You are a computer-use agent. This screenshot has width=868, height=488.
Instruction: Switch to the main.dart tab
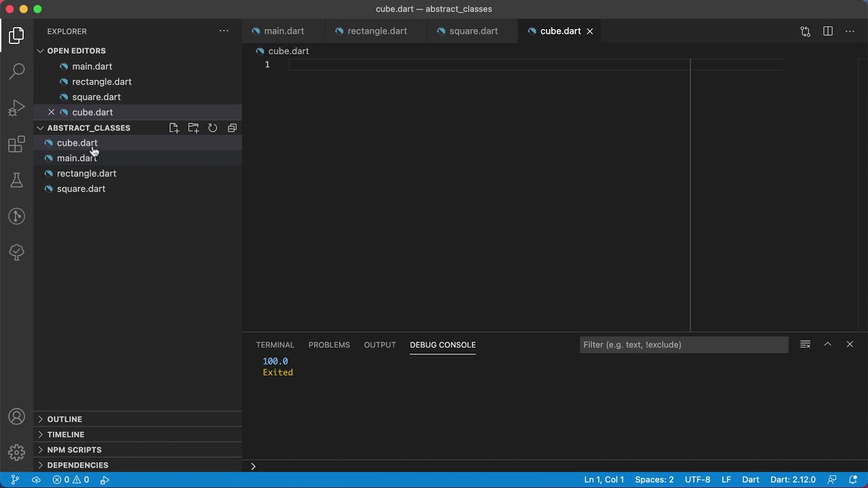(x=283, y=31)
